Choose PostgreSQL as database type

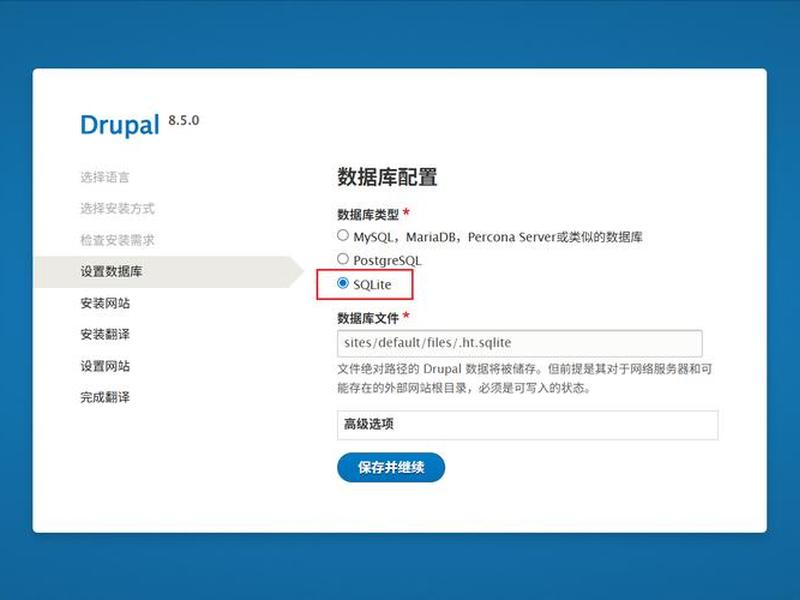coord(343,259)
